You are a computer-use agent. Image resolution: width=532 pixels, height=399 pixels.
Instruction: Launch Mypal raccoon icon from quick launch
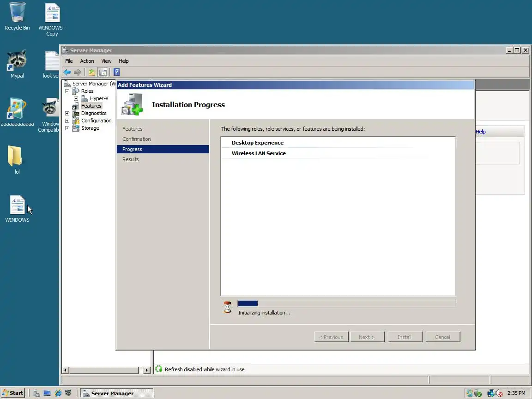tap(68, 393)
